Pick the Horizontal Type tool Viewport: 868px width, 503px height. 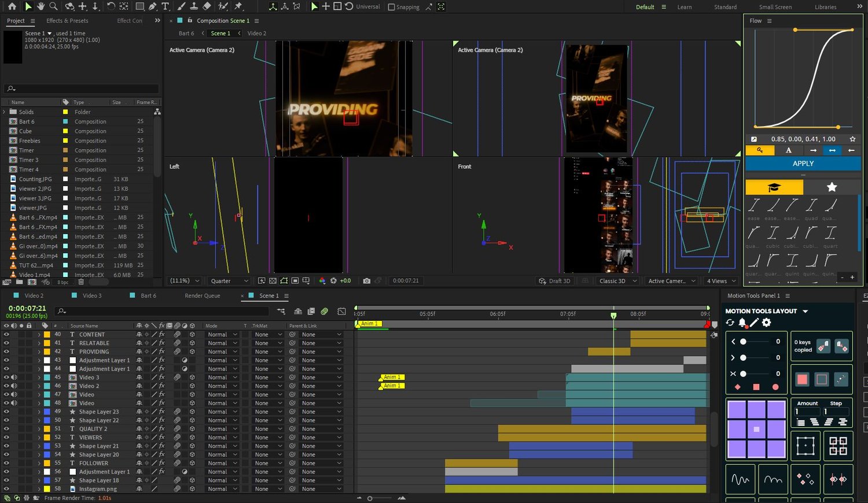(165, 6)
